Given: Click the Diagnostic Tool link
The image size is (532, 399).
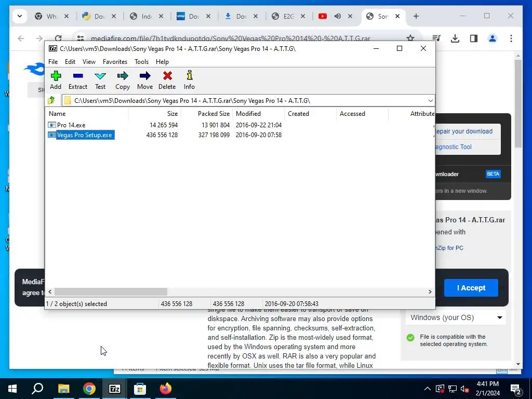Looking at the screenshot, I should [x=454, y=147].
